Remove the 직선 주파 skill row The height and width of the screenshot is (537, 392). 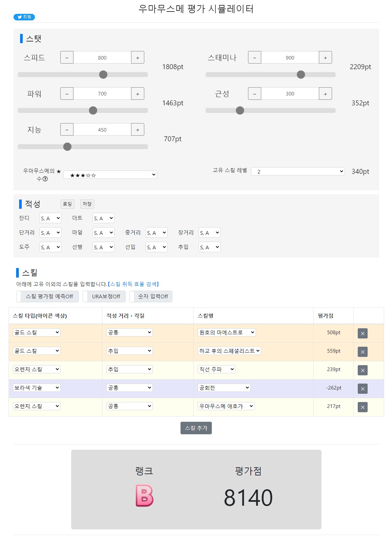click(363, 370)
